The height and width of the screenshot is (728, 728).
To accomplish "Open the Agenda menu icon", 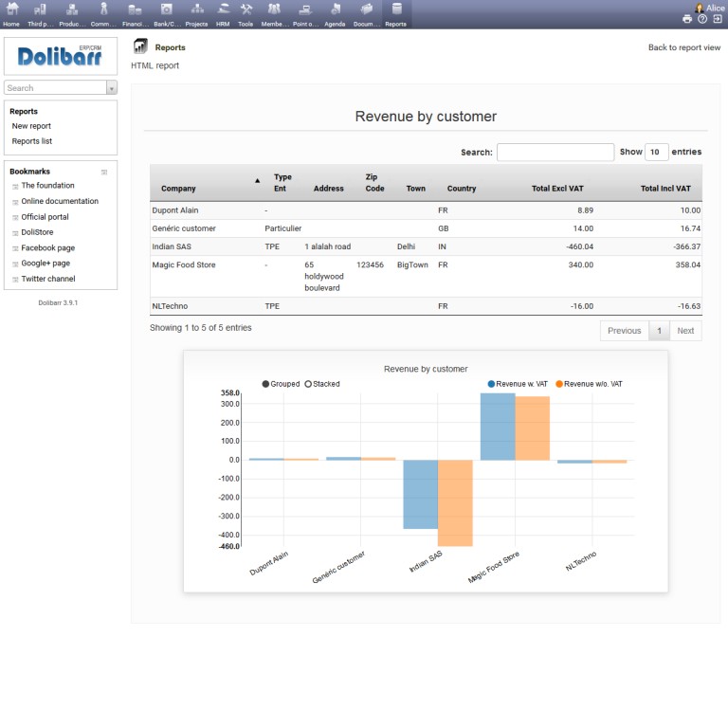I will click(336, 9).
